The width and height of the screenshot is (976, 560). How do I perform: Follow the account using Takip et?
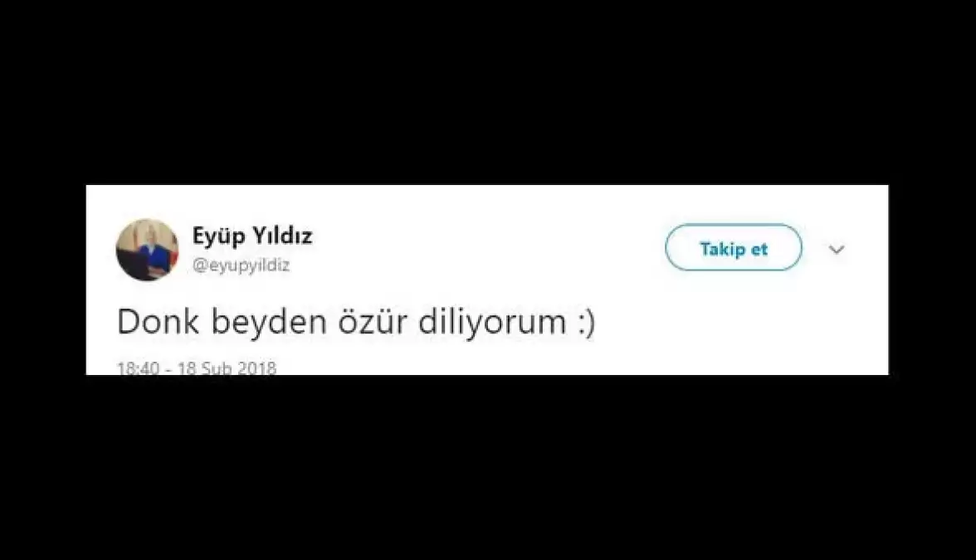pyautogui.click(x=734, y=247)
